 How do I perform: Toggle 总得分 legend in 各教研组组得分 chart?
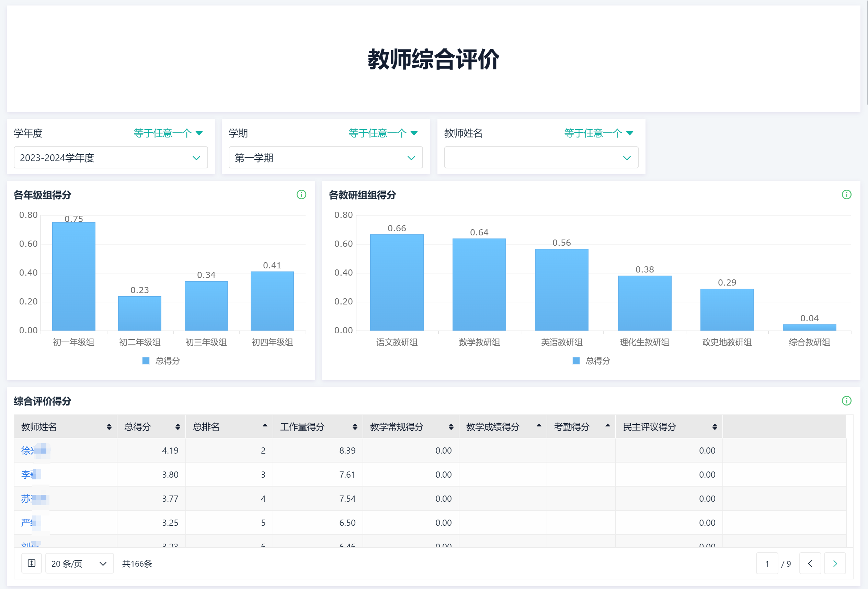[591, 360]
